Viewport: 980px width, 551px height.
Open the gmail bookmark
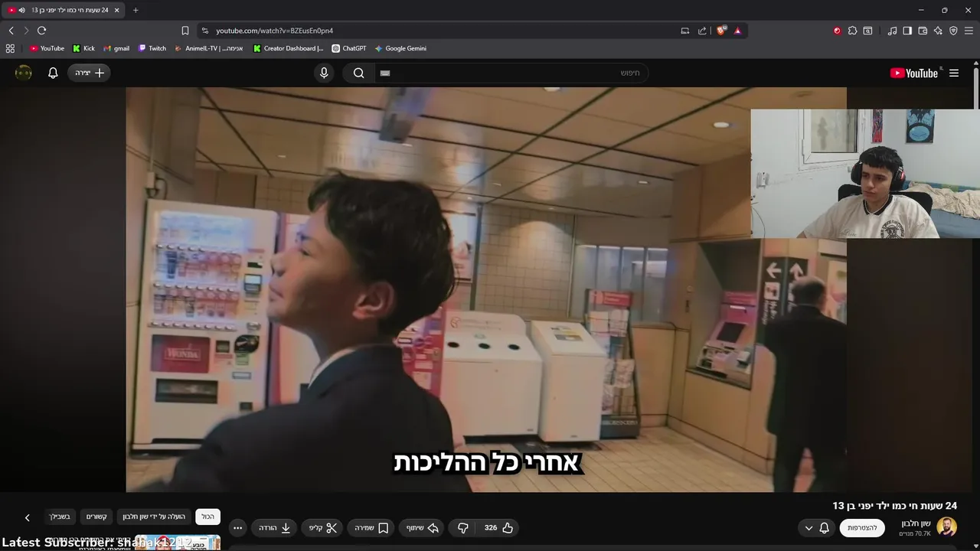pos(116,48)
